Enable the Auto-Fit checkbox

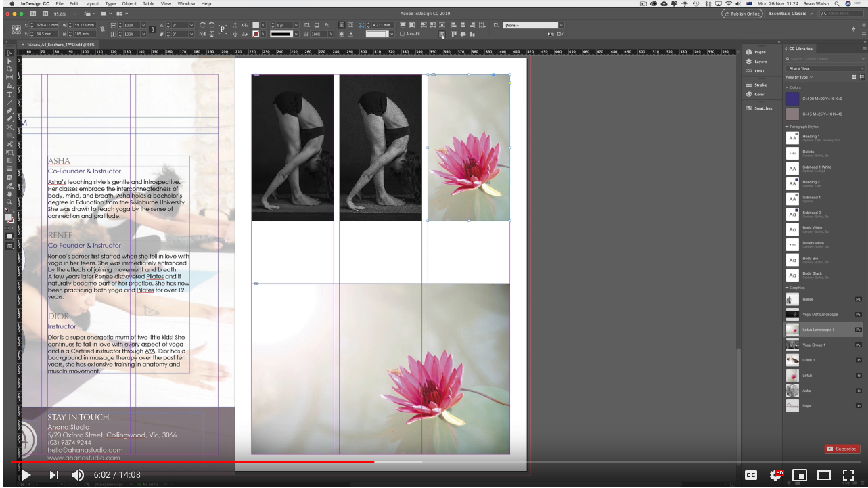(401, 32)
